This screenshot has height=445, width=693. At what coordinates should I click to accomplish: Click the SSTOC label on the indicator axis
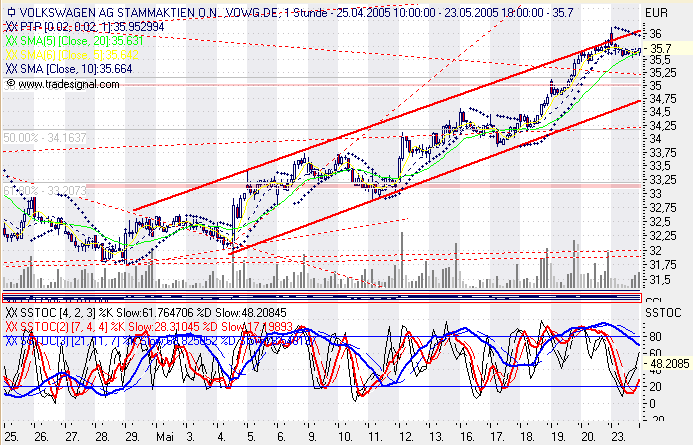point(663,313)
